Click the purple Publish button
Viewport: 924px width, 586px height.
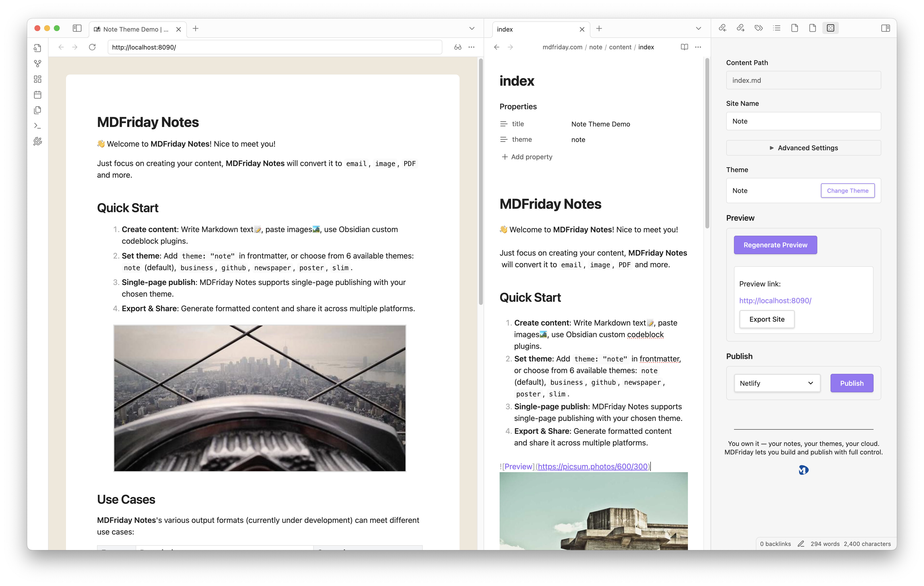(851, 383)
